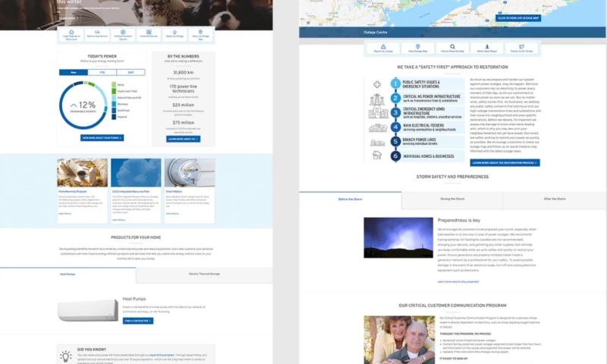Click the '$25 million' statistic text
607x364 pixels.
pos(183,105)
